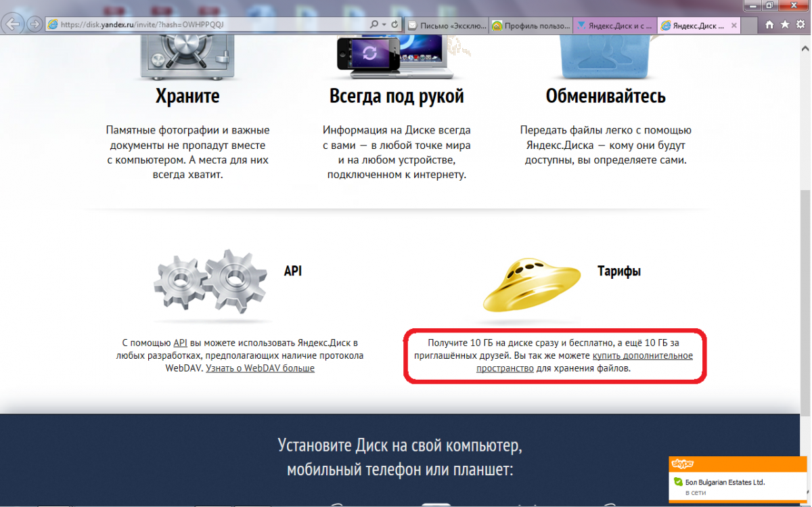Screen dimensions: 812x507
Task: Click the bold "API" section heading
Action: pos(292,271)
